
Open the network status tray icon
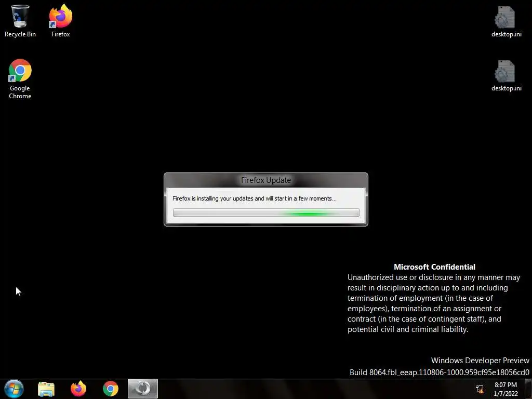(x=480, y=389)
